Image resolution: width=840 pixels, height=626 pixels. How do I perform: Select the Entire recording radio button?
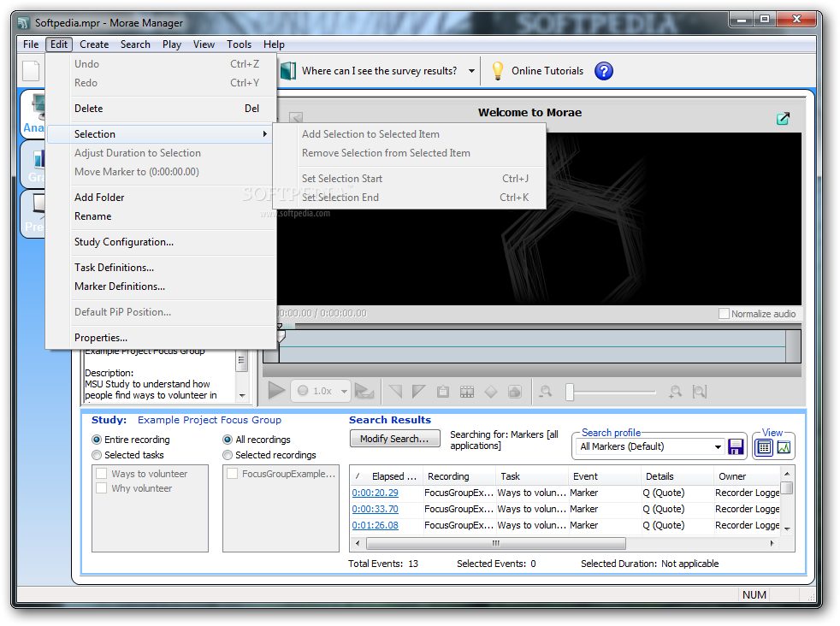pos(97,440)
